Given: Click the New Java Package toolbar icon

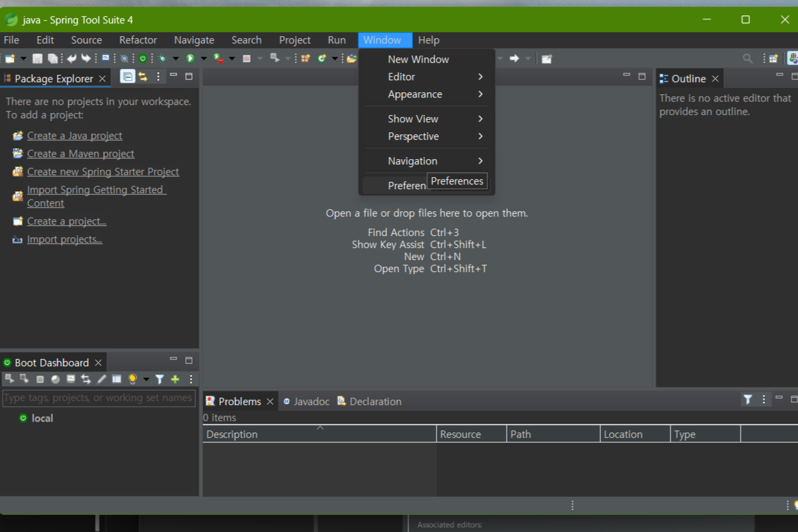Looking at the screenshot, I should 305,59.
